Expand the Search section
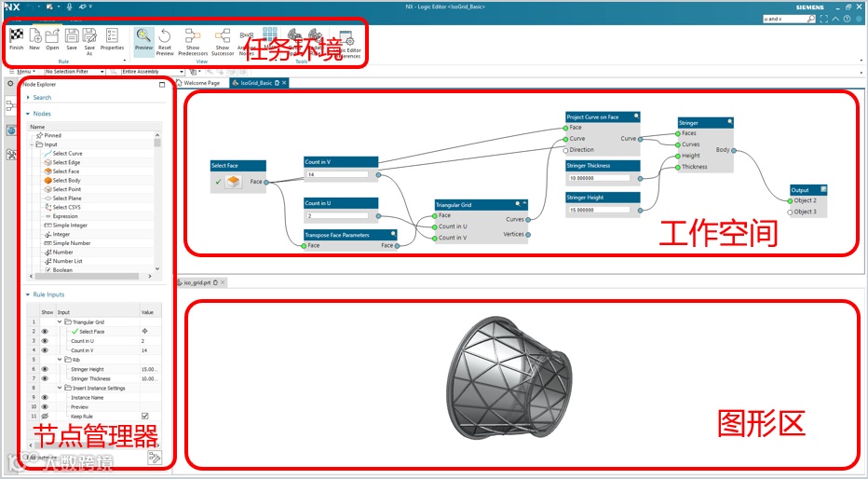This screenshot has width=868, height=479. tap(28, 98)
